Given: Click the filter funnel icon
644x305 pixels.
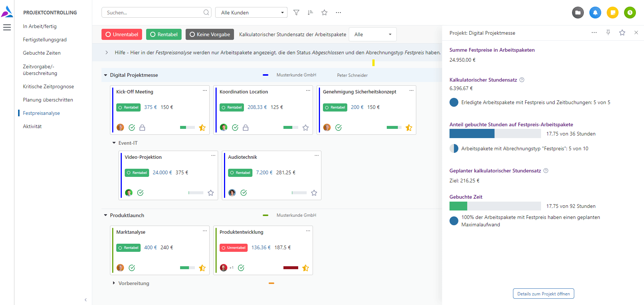Looking at the screenshot, I should point(296,13).
